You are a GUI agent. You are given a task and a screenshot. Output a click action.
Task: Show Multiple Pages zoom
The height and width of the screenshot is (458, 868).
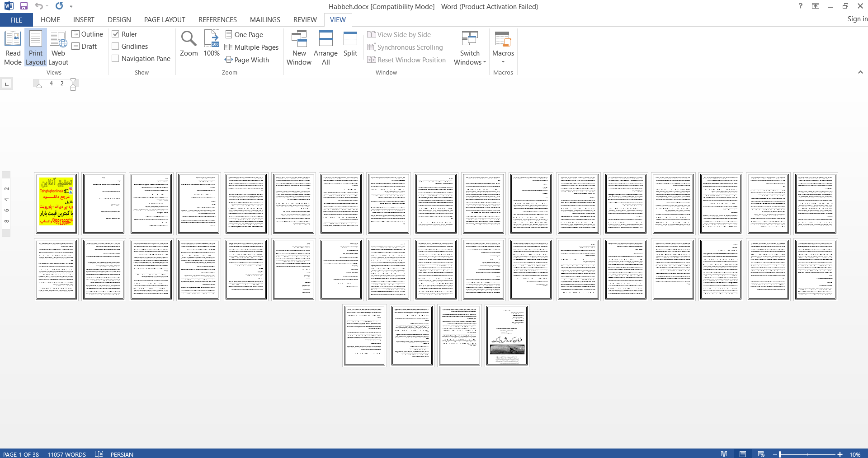pyautogui.click(x=252, y=47)
